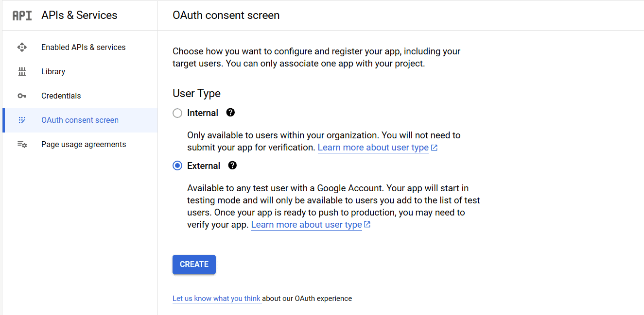The height and width of the screenshot is (315, 644).
Task: Navigate to Page usage agreements
Action: click(x=84, y=144)
